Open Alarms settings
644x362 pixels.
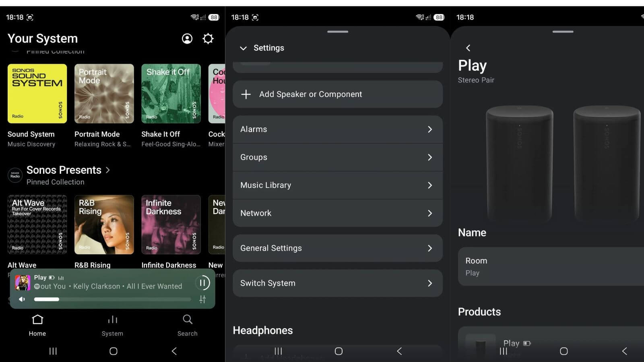(338, 130)
